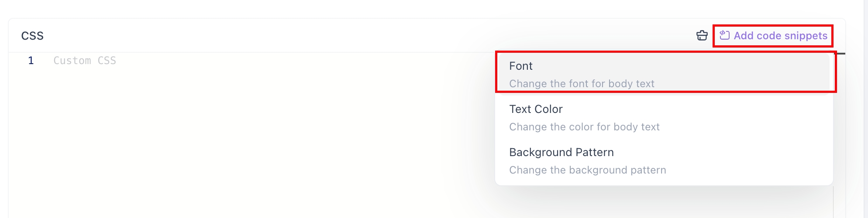This screenshot has width=868, height=218.
Task: Click "Change the font for body text" description
Action: (582, 84)
